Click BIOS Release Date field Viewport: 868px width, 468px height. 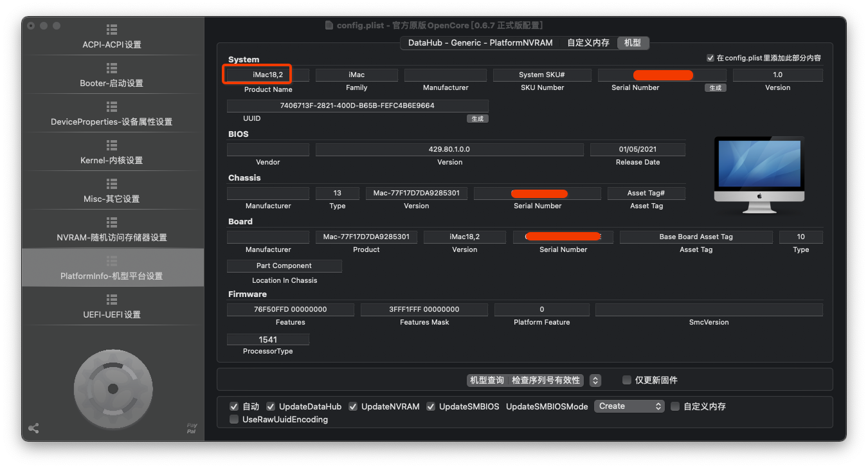638,149
